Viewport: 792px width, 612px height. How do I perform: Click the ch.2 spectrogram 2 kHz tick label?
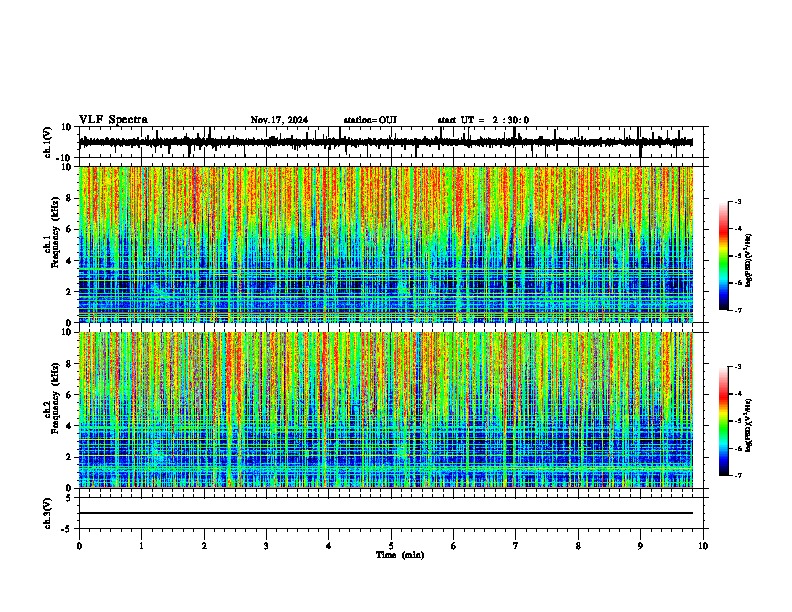(x=69, y=457)
